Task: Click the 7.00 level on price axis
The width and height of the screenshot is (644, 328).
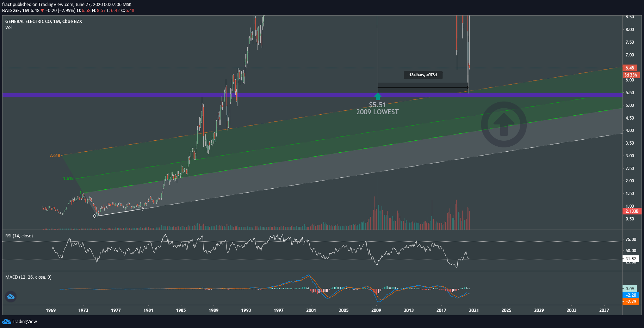Action: (630, 55)
